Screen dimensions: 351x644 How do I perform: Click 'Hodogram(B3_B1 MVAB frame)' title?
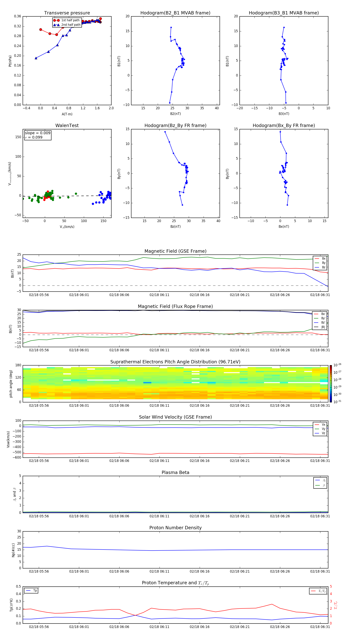pyautogui.click(x=284, y=13)
